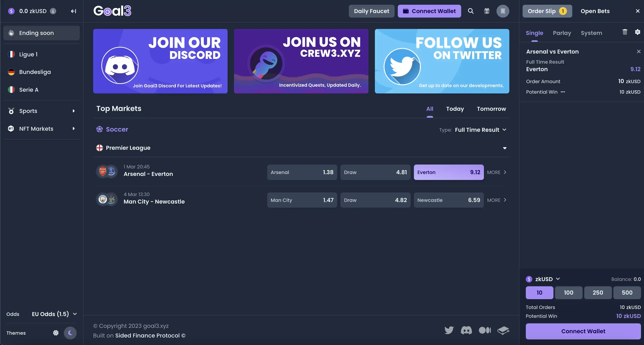Viewport: 644px width, 345px height.
Task: Open the gift rewards icon
Action: click(x=487, y=11)
